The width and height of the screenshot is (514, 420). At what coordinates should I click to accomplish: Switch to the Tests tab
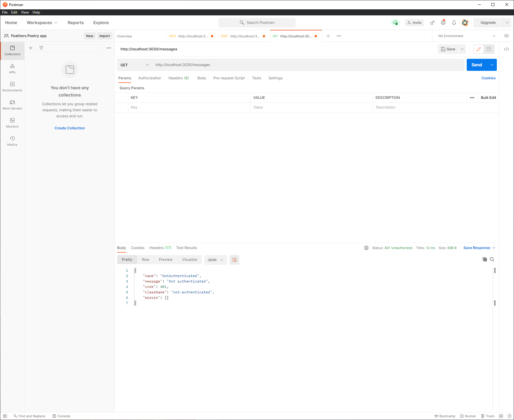[257, 78]
